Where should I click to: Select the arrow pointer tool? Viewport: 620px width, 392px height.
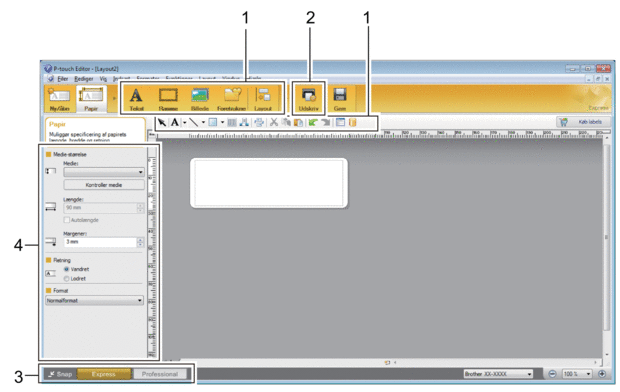click(x=162, y=123)
